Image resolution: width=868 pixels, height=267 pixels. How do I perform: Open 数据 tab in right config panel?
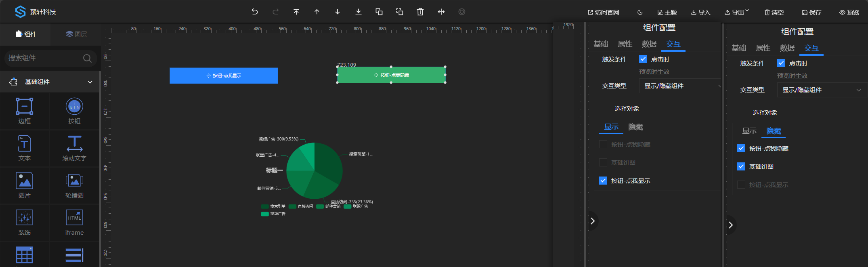pyautogui.click(x=787, y=48)
